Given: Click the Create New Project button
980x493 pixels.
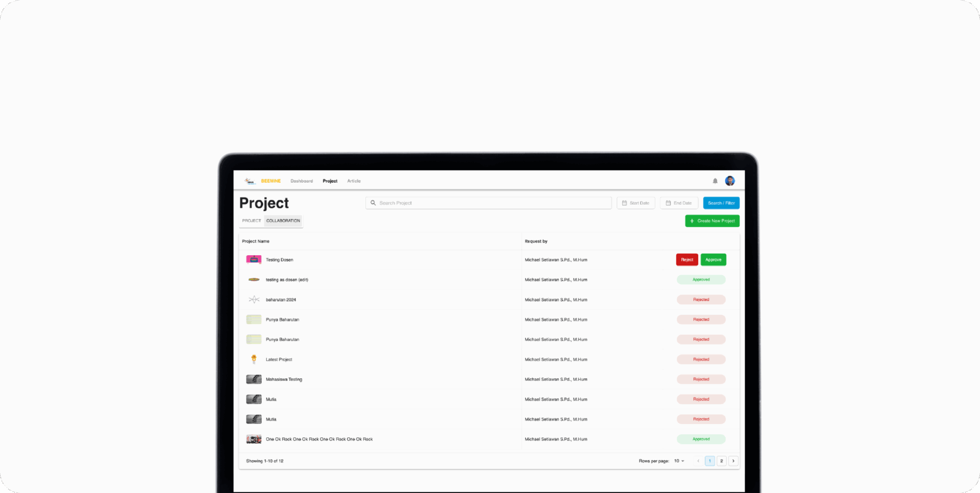Looking at the screenshot, I should coord(712,221).
